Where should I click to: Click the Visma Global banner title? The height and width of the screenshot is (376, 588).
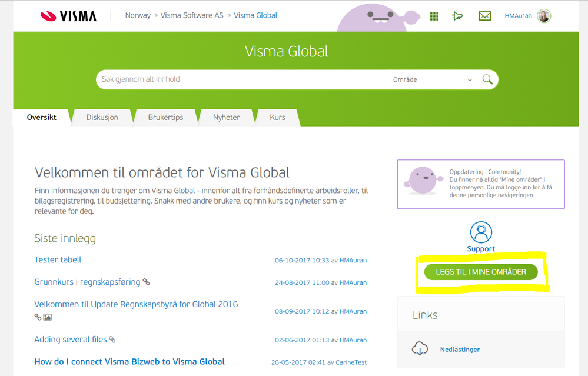click(287, 51)
